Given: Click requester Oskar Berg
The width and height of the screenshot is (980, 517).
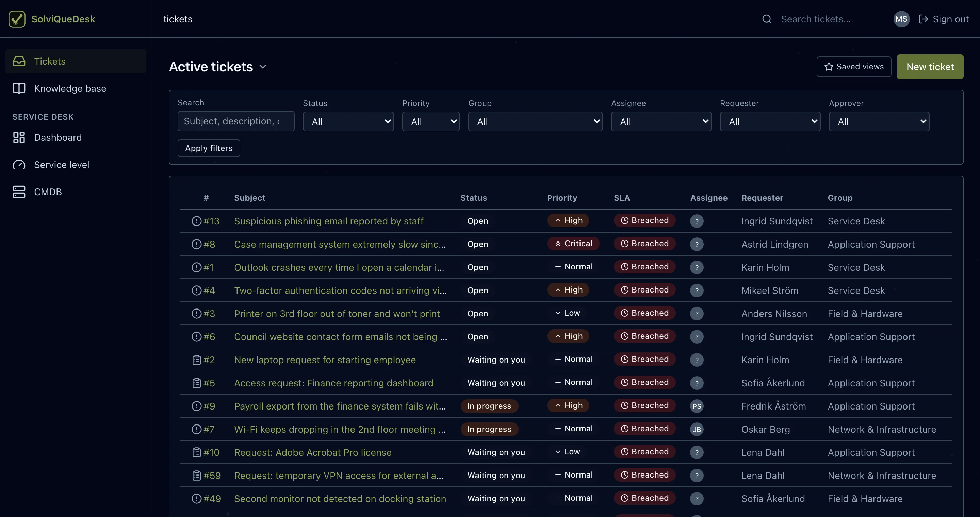Looking at the screenshot, I should pos(765,429).
